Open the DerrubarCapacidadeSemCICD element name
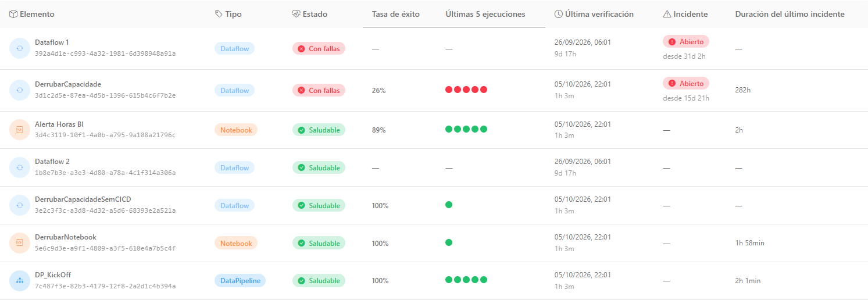 pyautogui.click(x=83, y=199)
